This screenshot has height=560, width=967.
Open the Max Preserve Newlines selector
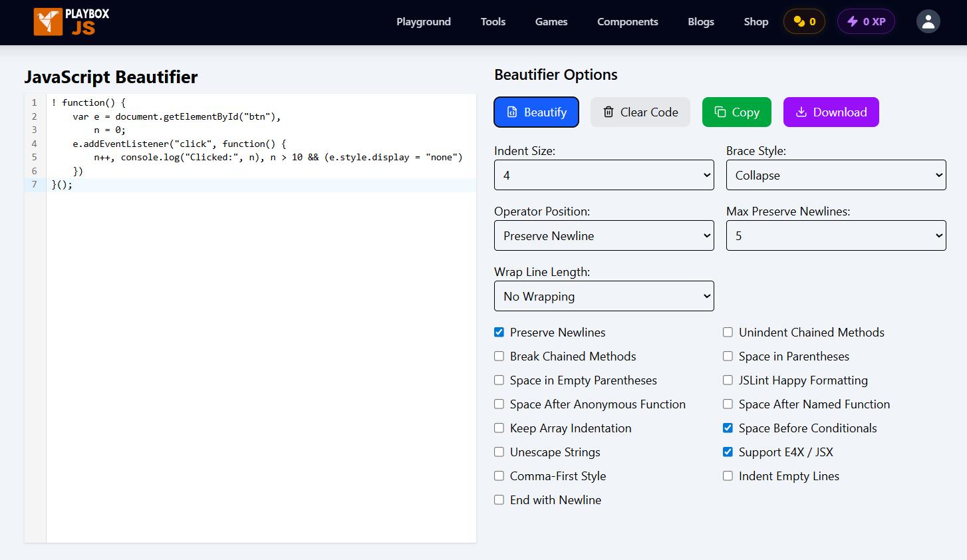pyautogui.click(x=835, y=235)
